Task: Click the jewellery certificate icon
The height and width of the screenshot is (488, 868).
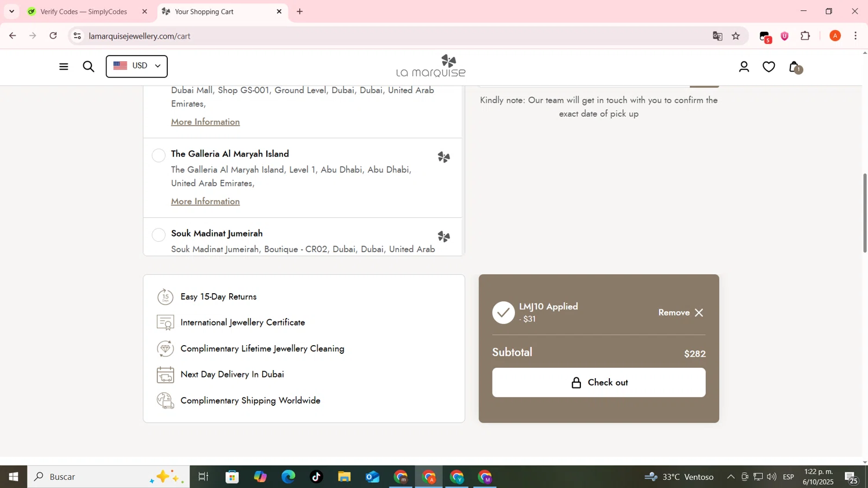Action: pyautogui.click(x=165, y=323)
